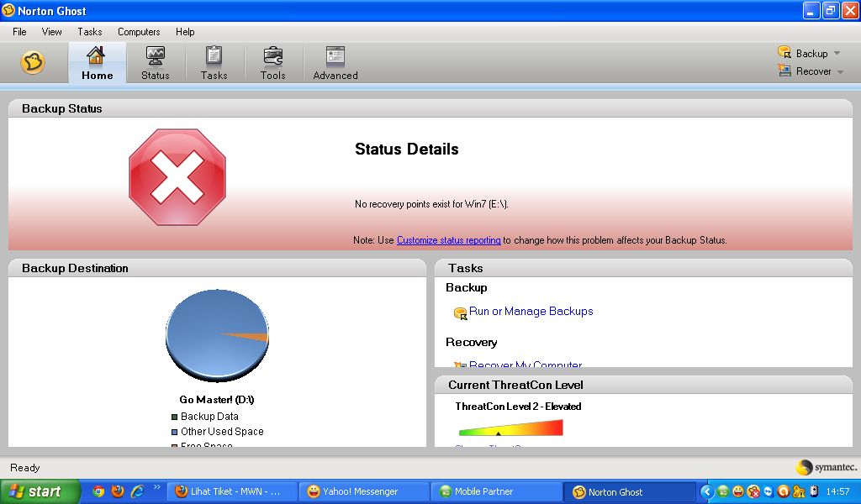Switch to Yahoo! Messenger taskbar window

[x=364, y=491]
